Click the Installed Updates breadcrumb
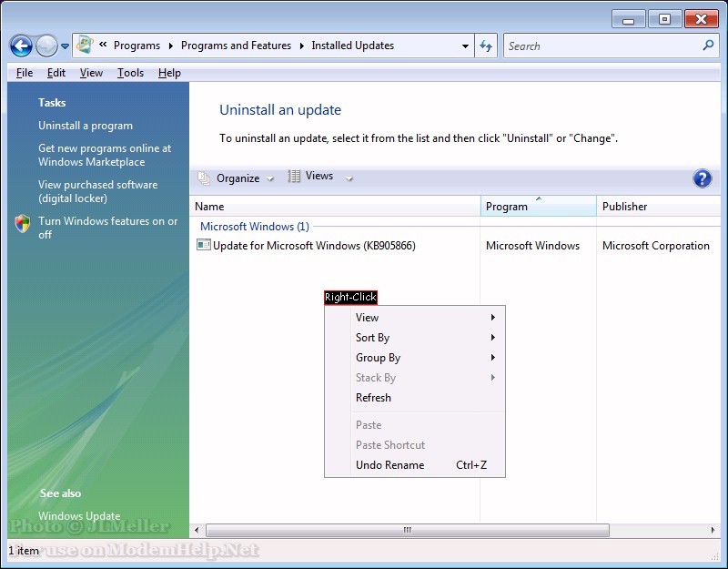Image resolution: width=728 pixels, height=569 pixels. pos(353,46)
